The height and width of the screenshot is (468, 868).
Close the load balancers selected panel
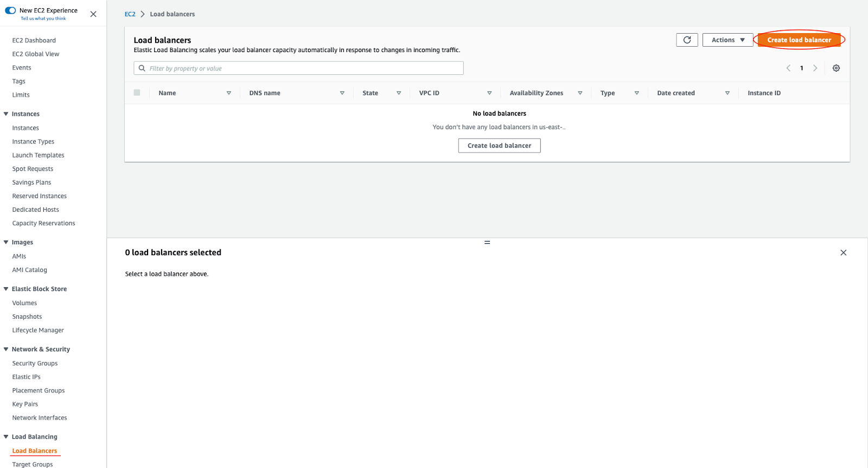pos(843,252)
